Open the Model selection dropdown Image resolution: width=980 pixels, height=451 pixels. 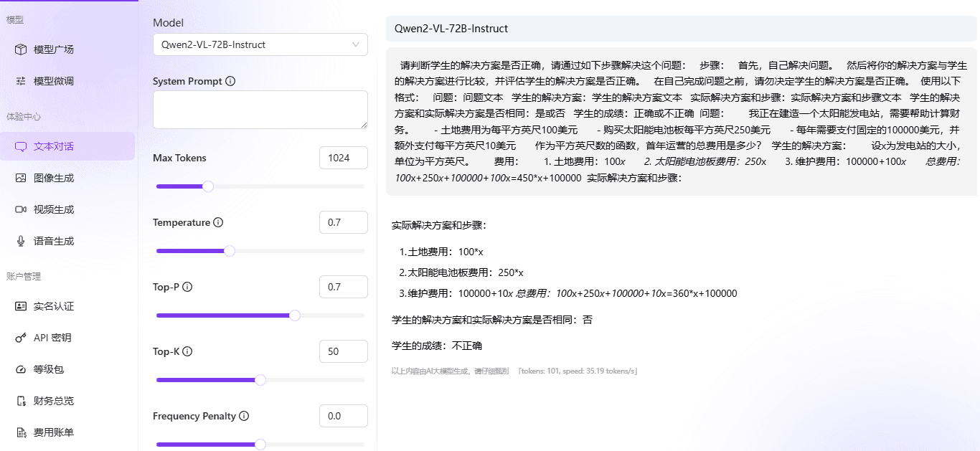point(260,44)
